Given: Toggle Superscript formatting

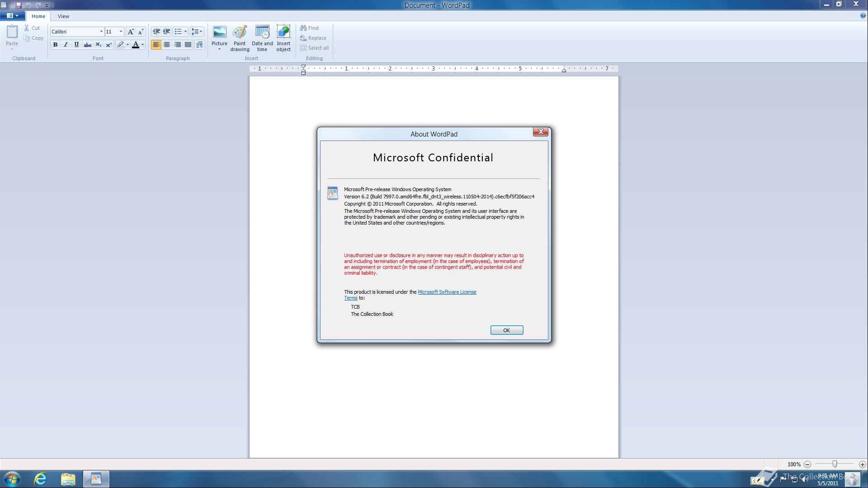Looking at the screenshot, I should [108, 45].
